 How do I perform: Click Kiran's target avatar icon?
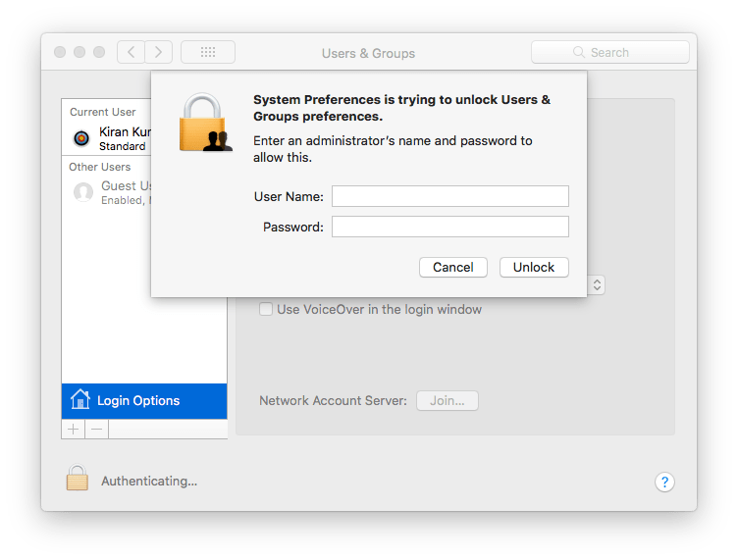point(81,138)
